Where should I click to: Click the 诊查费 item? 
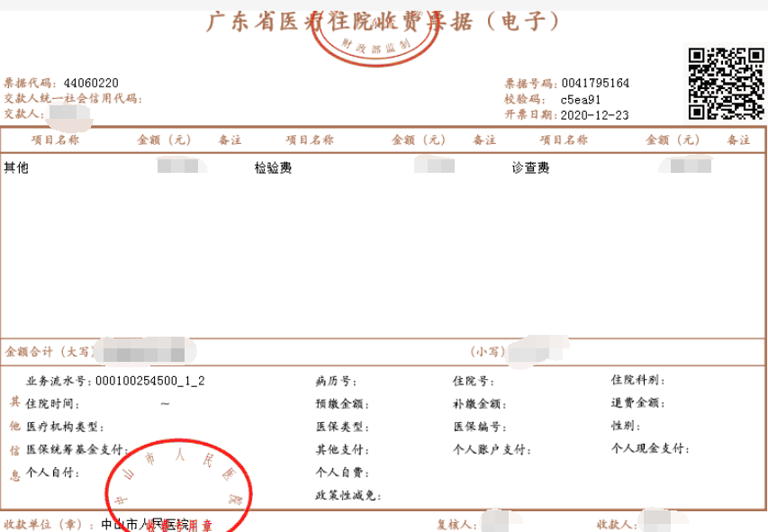point(530,168)
